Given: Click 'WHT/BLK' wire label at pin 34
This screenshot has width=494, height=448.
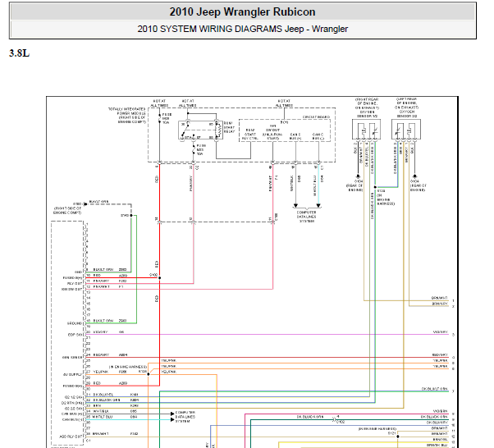Looking at the screenshot, I should point(101,411).
